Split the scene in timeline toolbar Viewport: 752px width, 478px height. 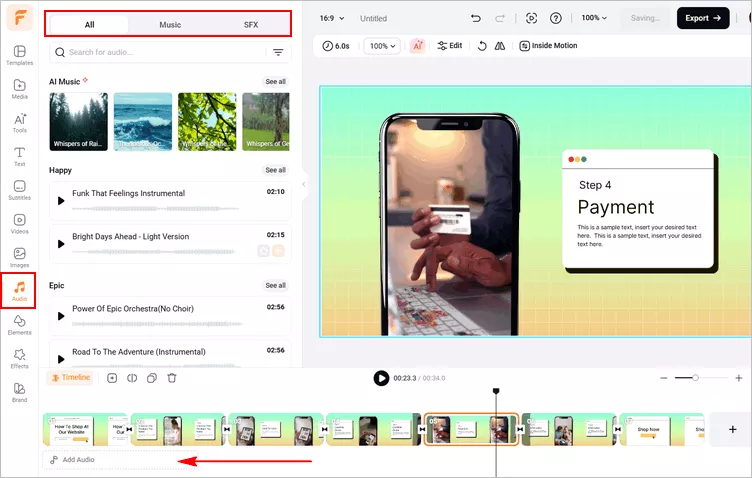coord(132,378)
